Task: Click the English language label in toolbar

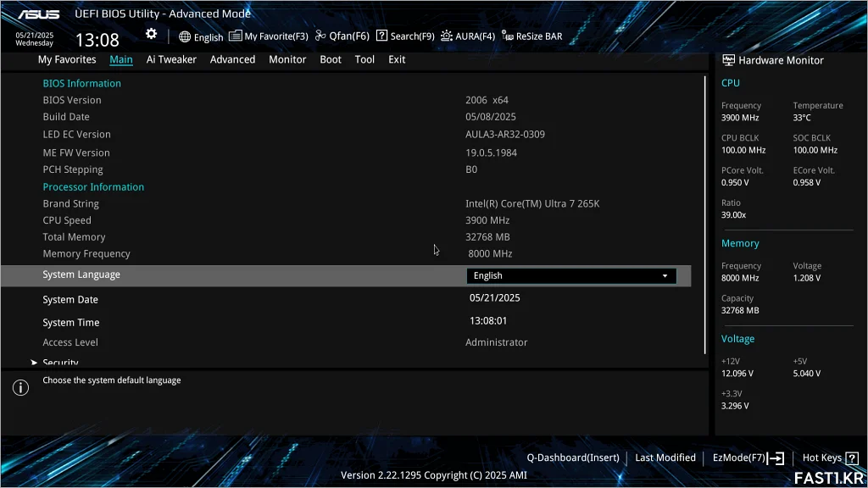Action: coord(209,37)
